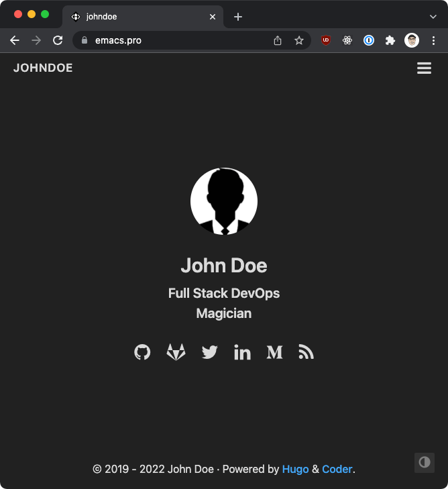The image size is (448, 489).
Task: Open Chrome's three-dot menu
Action: [x=434, y=40]
